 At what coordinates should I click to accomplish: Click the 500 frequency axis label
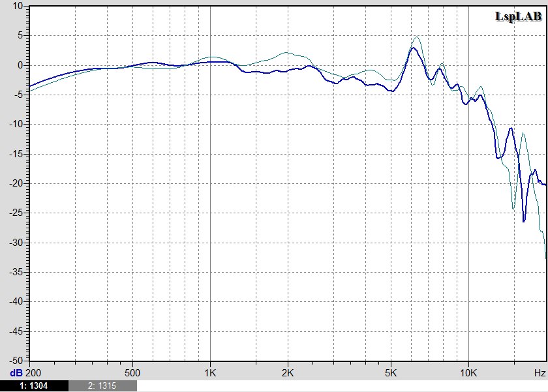(132, 373)
